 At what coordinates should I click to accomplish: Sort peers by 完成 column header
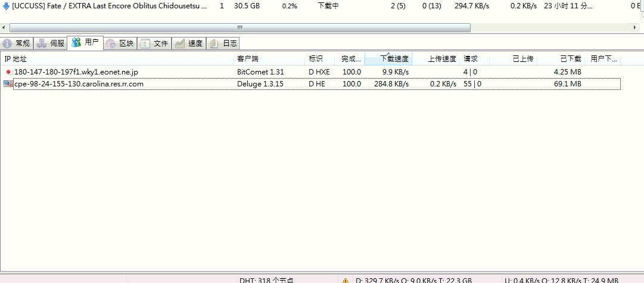point(350,59)
